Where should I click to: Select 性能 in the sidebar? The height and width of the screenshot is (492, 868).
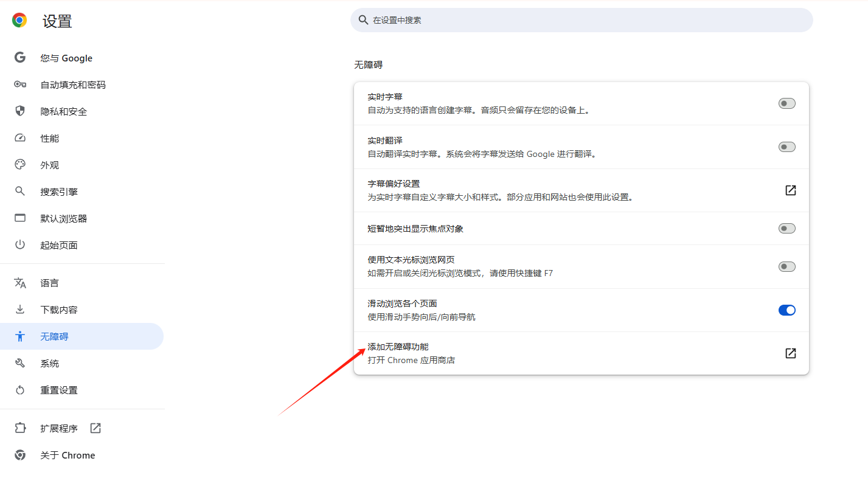pos(82,138)
